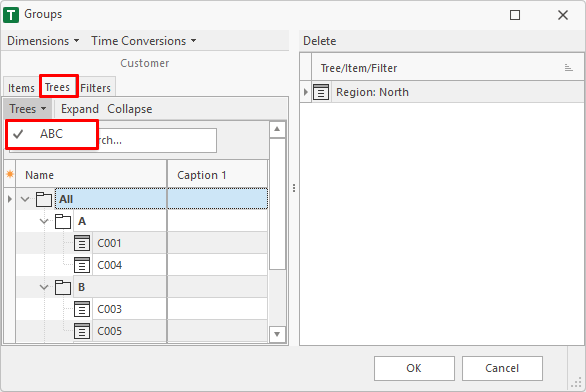Select the All root tree row

[161, 199]
